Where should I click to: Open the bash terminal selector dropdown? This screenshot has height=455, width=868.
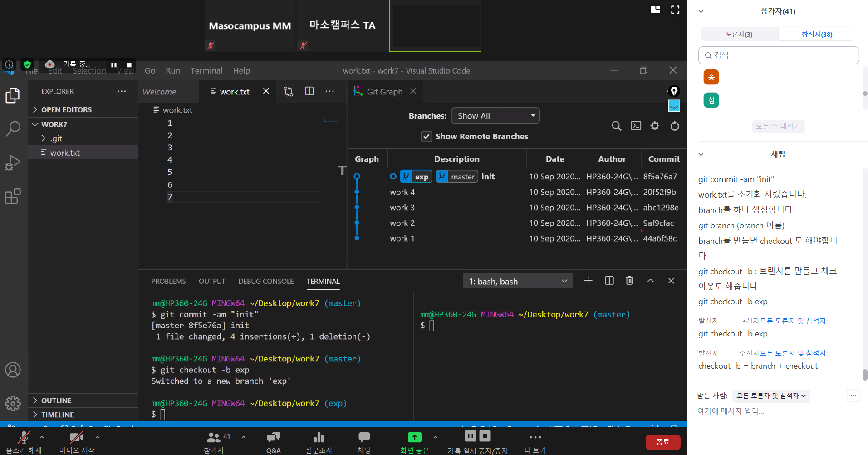[x=517, y=282]
